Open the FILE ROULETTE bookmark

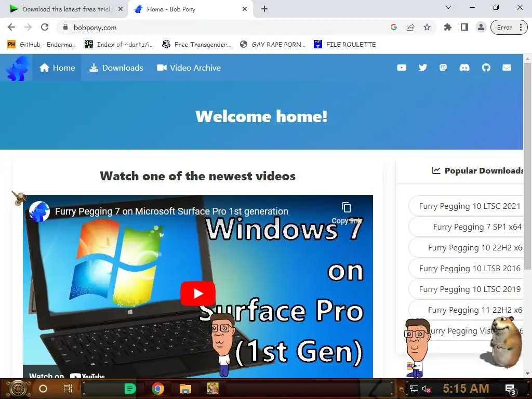tap(345, 45)
